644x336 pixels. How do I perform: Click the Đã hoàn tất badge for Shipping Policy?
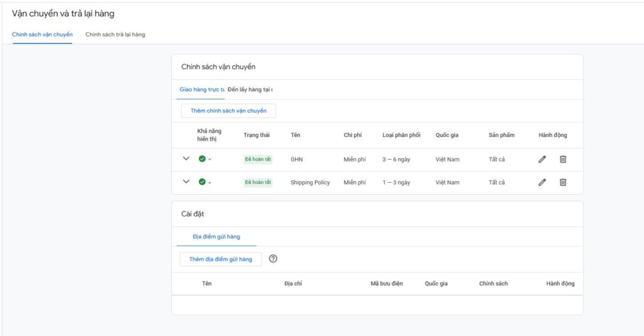[x=258, y=182]
